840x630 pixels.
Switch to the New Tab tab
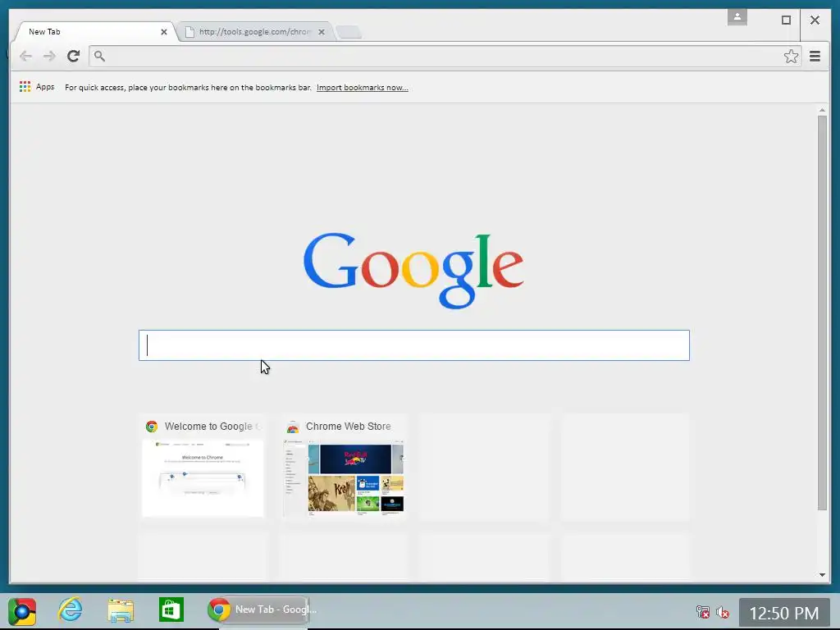94,32
